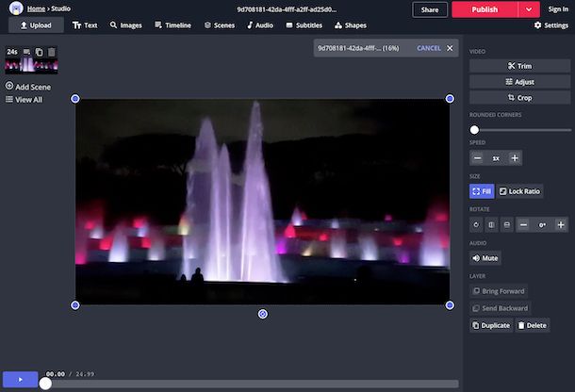The width and height of the screenshot is (575, 392).
Task: Play the video with the play button
Action: pos(20,379)
